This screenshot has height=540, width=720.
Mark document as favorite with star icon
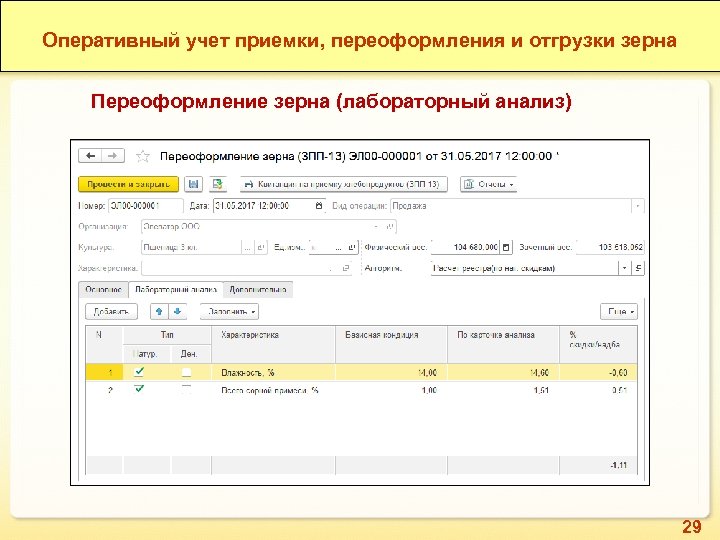tap(143, 157)
